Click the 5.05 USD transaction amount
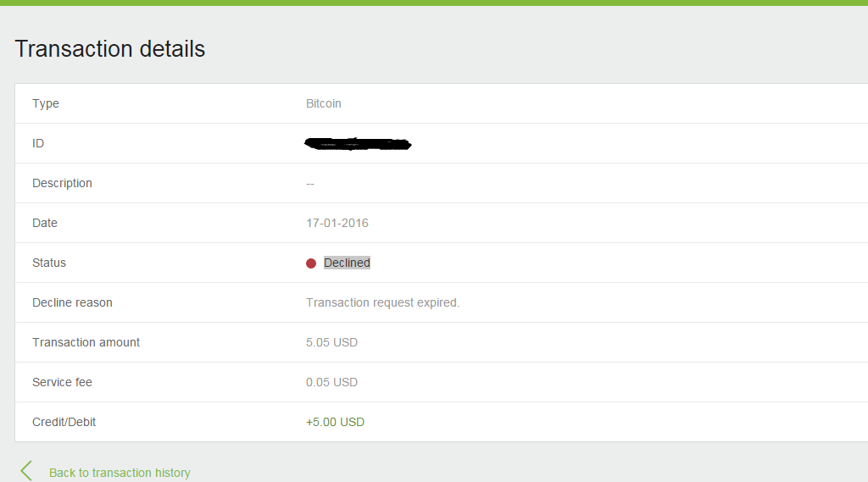 (331, 342)
